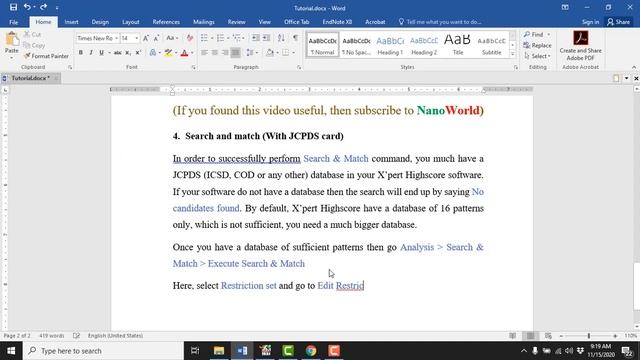This screenshot has height=360, width=640.
Task: Center the paragraph text
Action: point(215,53)
